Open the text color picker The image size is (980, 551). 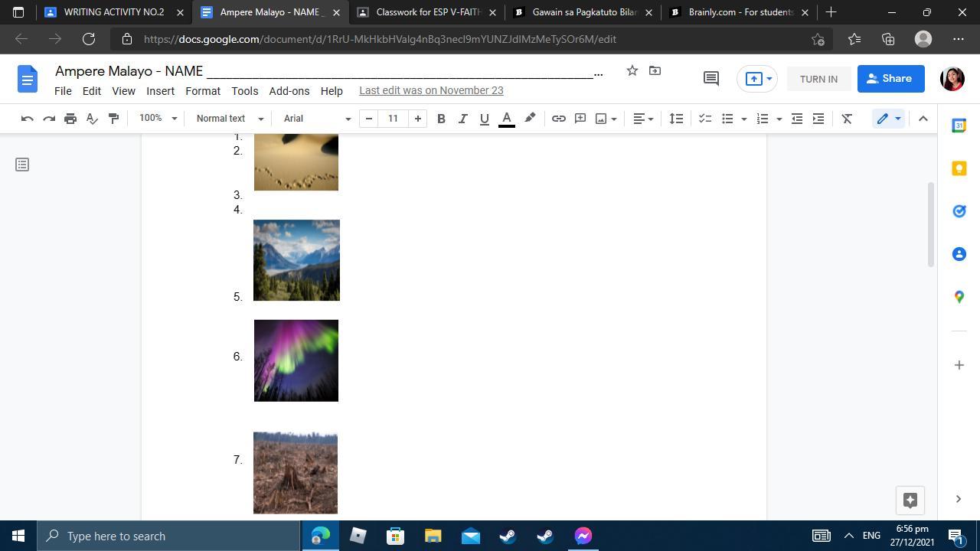click(506, 119)
